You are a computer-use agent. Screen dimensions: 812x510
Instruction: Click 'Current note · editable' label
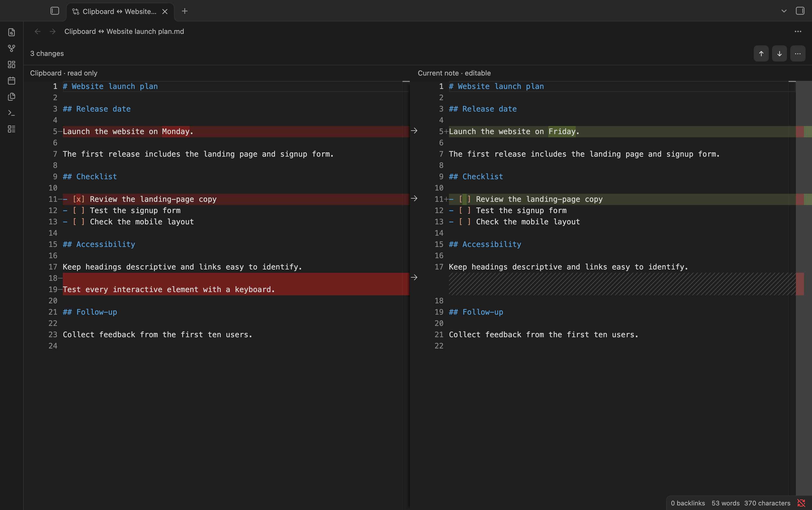click(x=454, y=73)
